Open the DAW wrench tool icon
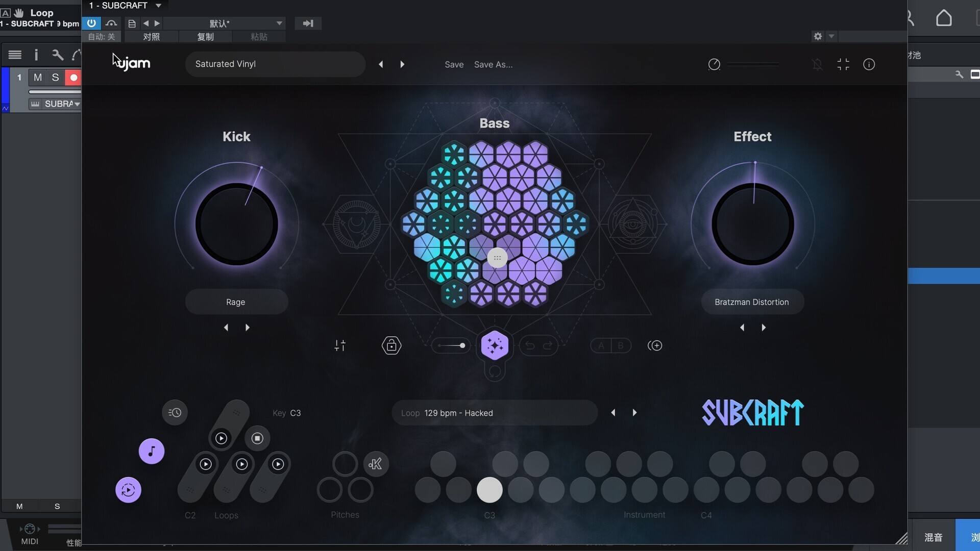Screen dimensions: 980x551 (x=58, y=55)
